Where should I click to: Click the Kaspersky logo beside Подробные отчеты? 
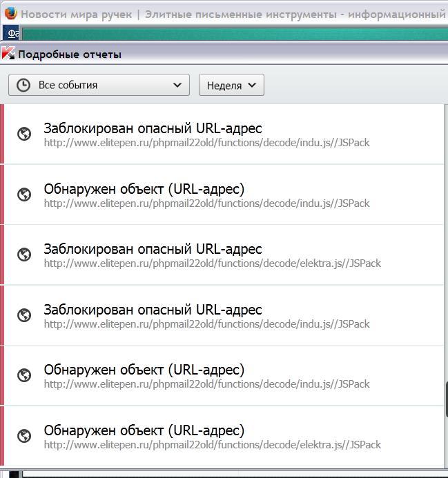8,53
